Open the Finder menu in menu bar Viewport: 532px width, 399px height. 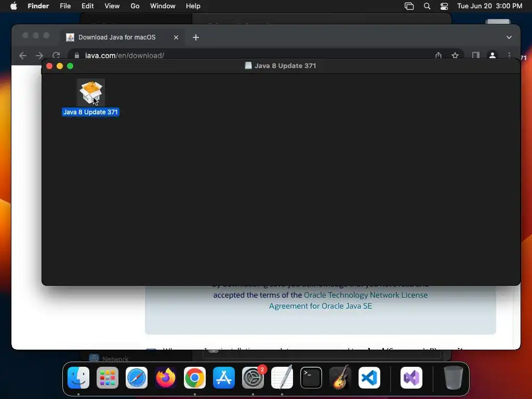click(x=38, y=6)
